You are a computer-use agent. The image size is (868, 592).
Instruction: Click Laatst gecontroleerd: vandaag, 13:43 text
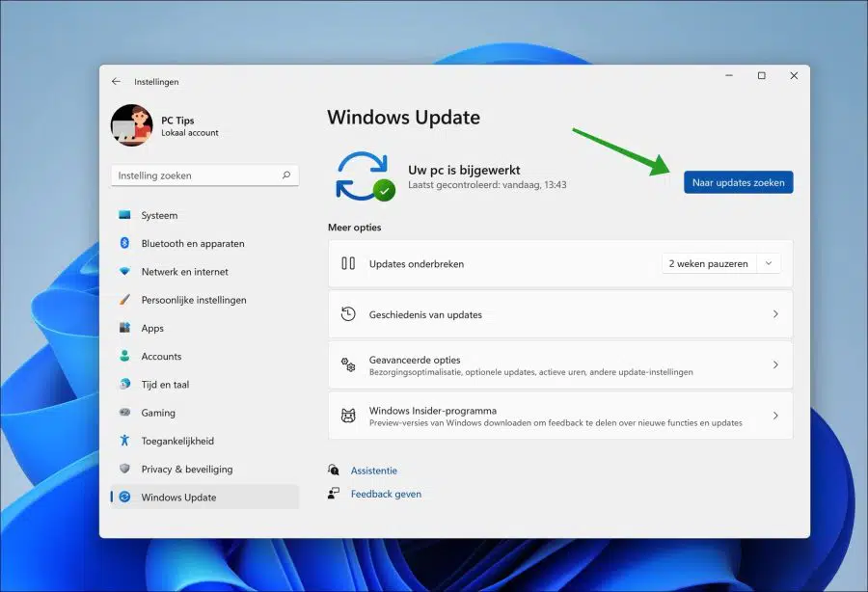point(487,185)
